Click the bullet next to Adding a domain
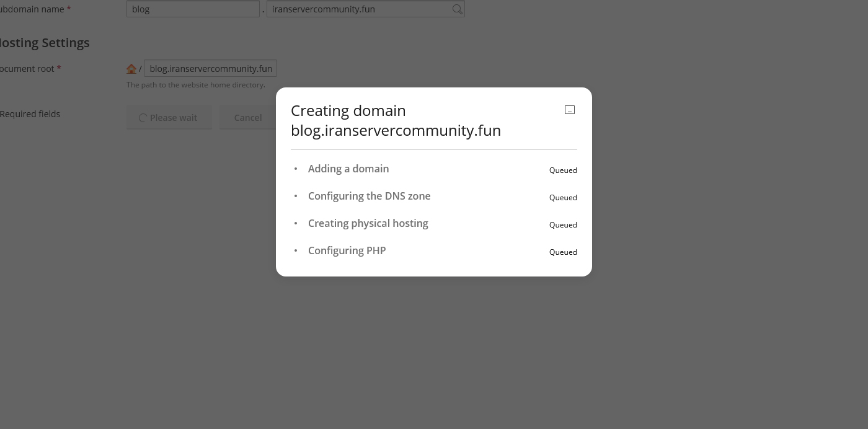The width and height of the screenshot is (868, 429). pos(296,169)
